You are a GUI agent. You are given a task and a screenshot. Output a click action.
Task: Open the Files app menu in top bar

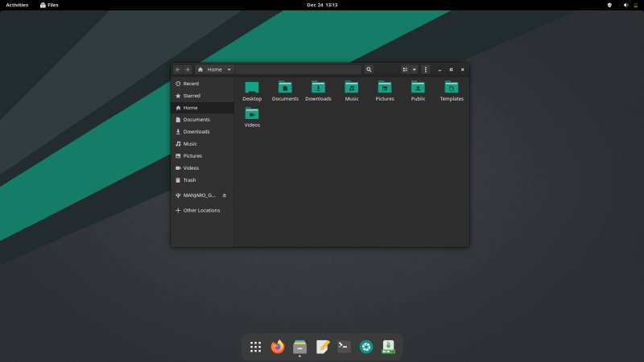pos(49,5)
